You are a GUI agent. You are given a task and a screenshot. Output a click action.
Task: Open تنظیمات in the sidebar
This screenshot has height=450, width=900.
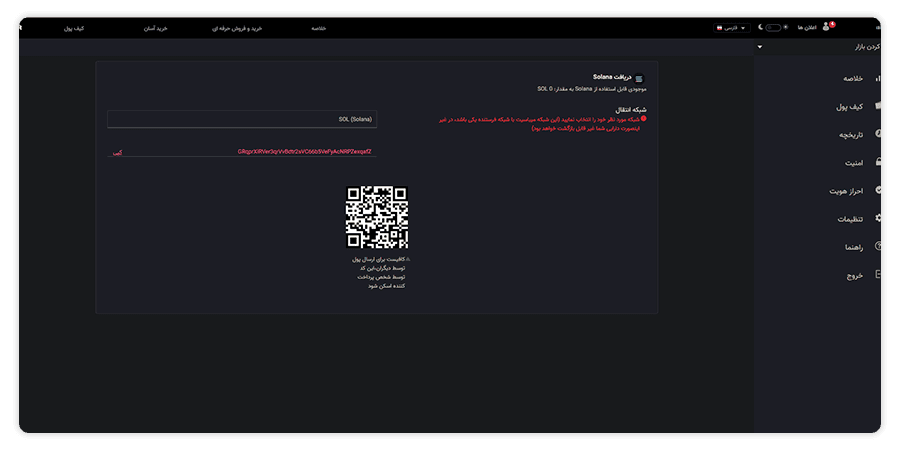click(851, 219)
